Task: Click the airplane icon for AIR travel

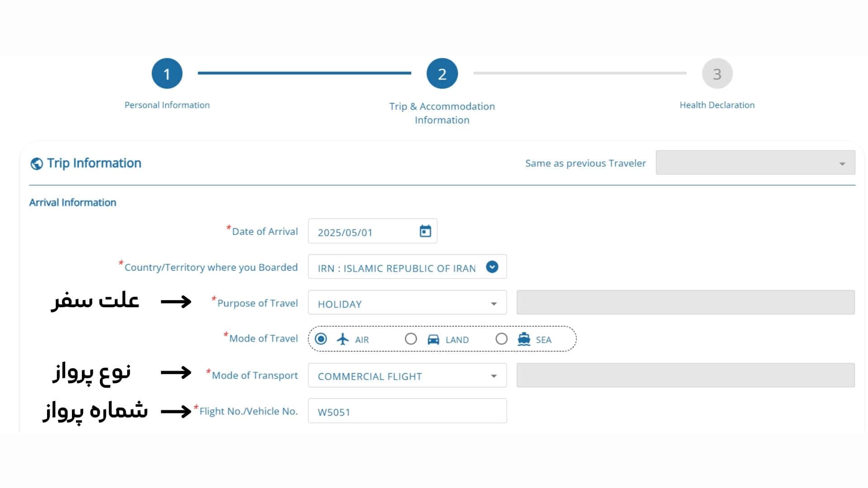Action: pos(343,339)
